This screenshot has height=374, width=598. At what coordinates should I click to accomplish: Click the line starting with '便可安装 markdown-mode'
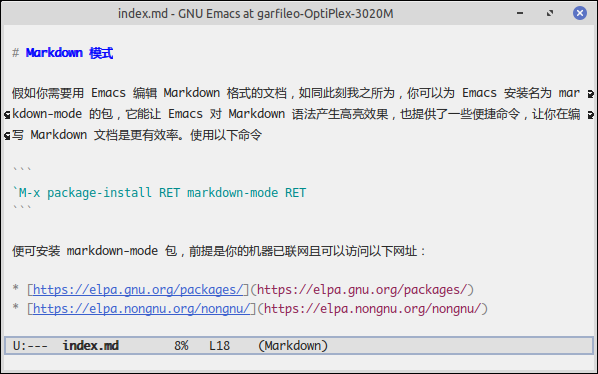coord(219,251)
